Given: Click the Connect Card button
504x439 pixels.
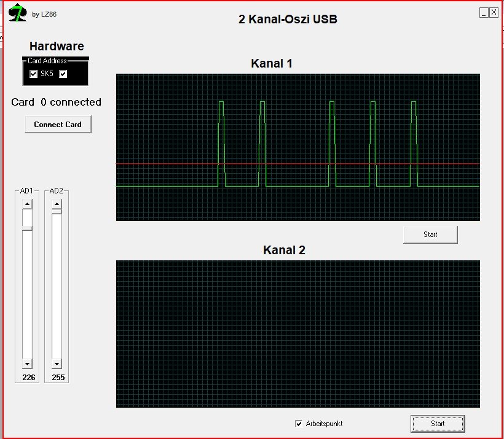Looking at the screenshot, I should (x=58, y=124).
